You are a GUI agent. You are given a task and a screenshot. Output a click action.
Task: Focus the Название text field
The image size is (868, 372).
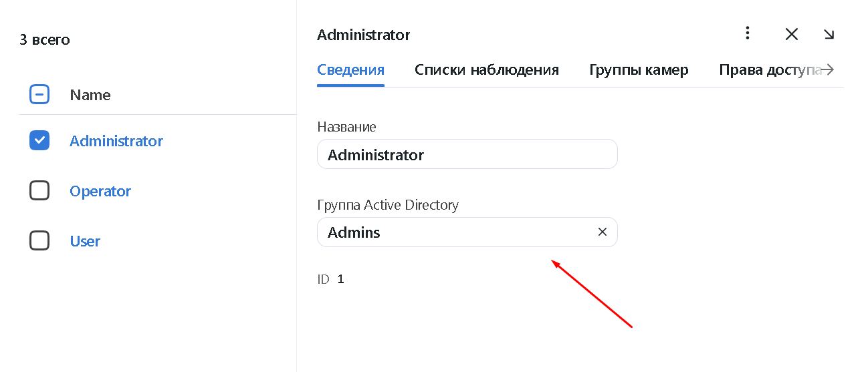[467, 154]
